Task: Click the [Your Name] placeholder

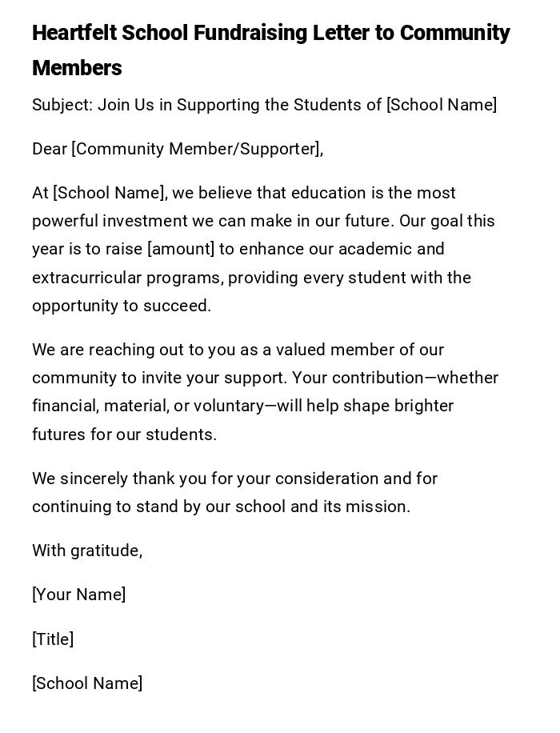Action: [x=78, y=595]
